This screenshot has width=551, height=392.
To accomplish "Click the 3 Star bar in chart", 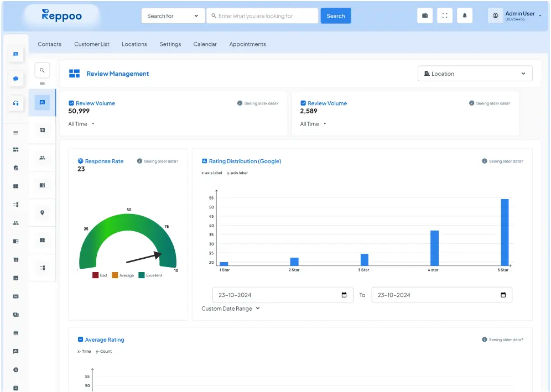I will 365,259.
